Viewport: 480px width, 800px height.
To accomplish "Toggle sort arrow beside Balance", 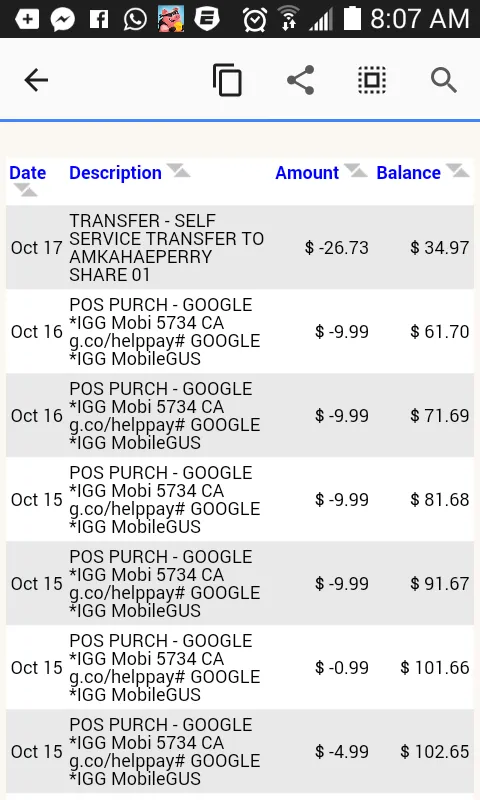I will pos(458,170).
